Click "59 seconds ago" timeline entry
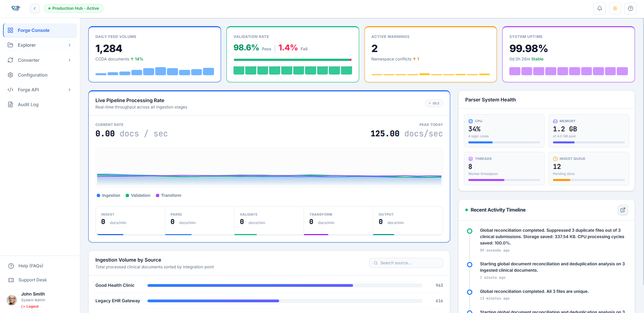Viewport: 644px width, 313px height. click(495, 251)
